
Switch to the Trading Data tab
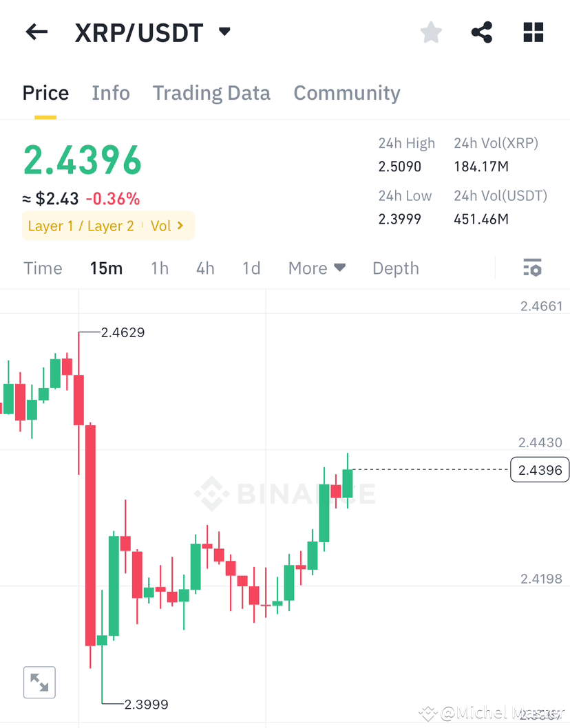[x=211, y=93]
